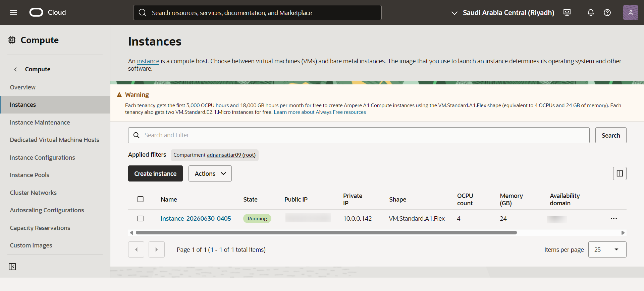Open the instance-20260630-0405 link

[x=196, y=219]
